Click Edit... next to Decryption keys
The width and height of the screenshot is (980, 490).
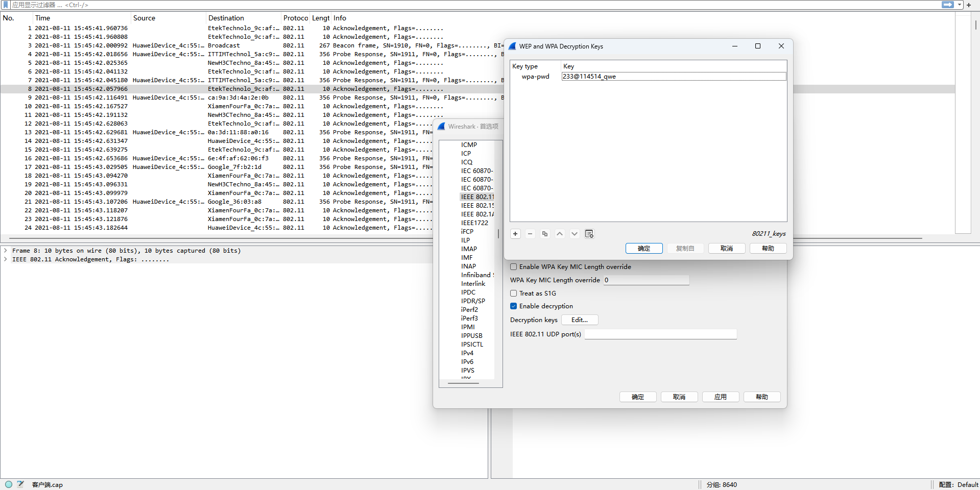tap(580, 320)
